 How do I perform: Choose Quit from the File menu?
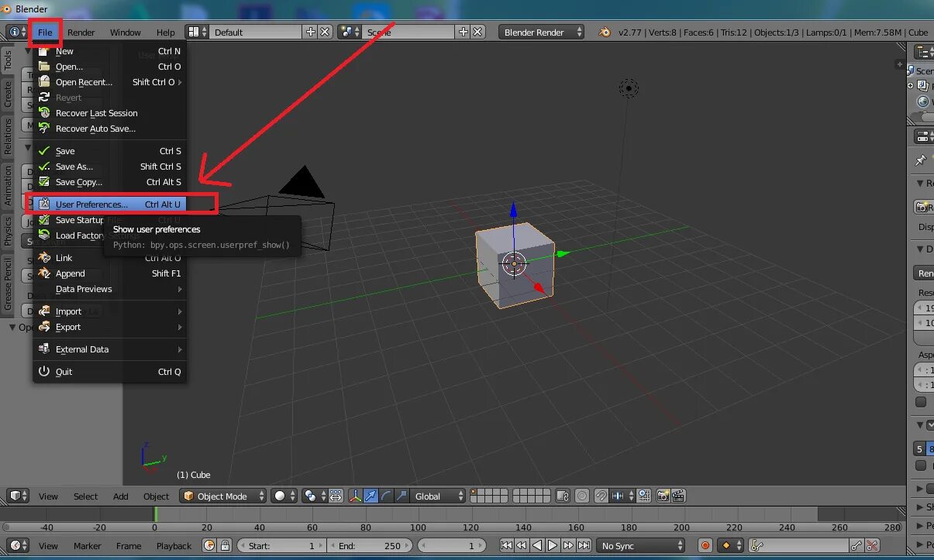click(x=109, y=372)
